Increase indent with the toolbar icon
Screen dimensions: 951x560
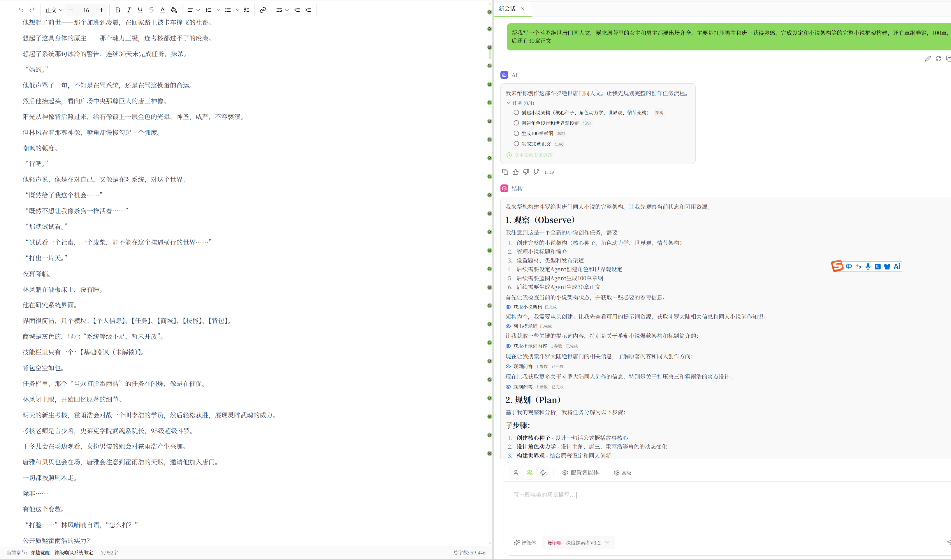click(308, 10)
